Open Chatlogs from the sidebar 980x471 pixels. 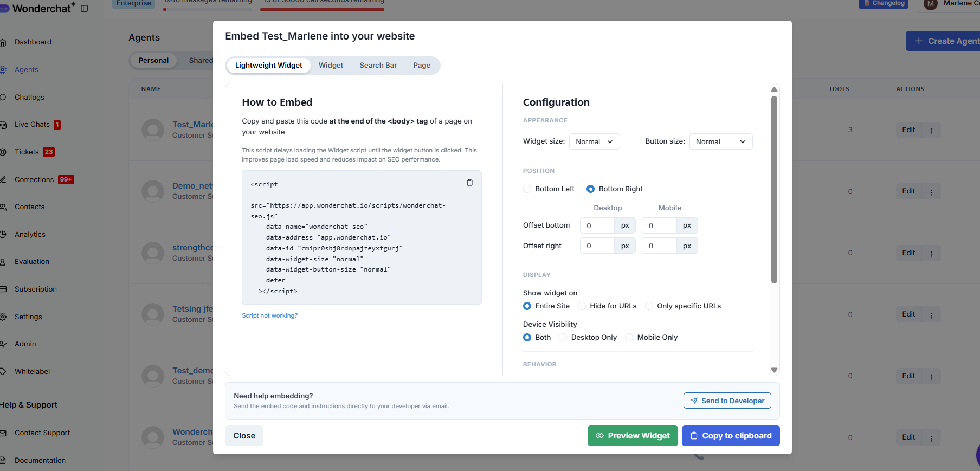pyautogui.click(x=29, y=98)
